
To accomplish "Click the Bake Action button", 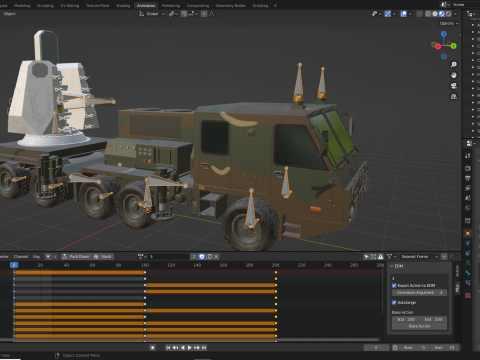I will pyautogui.click(x=419, y=326).
